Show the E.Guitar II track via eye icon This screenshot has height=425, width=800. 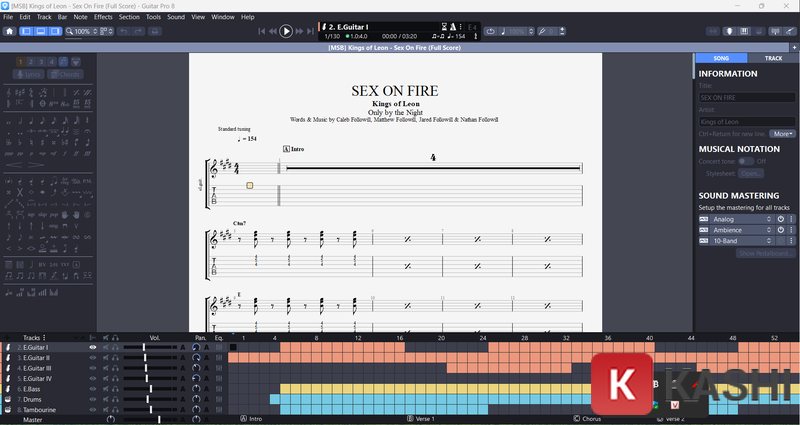92,358
